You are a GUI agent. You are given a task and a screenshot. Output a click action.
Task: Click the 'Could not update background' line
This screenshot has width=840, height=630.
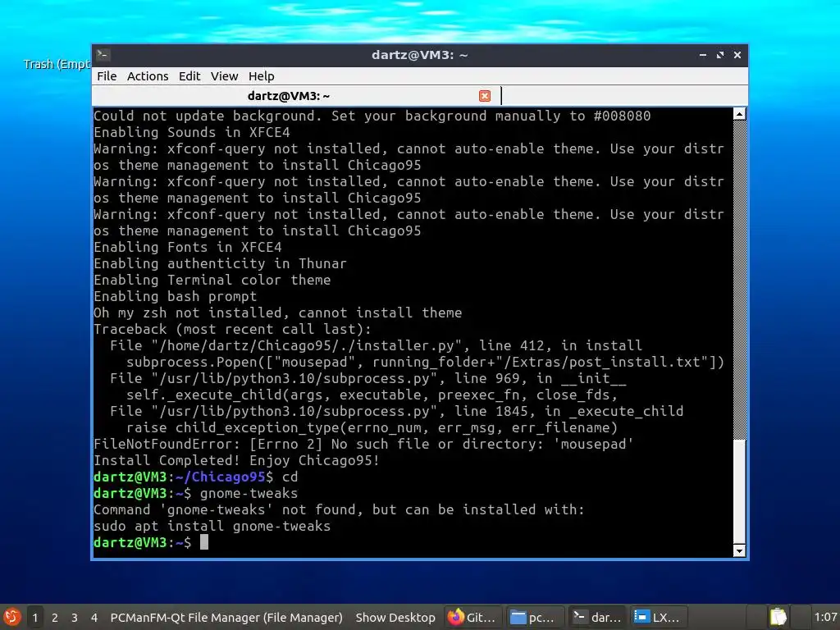pos(372,116)
